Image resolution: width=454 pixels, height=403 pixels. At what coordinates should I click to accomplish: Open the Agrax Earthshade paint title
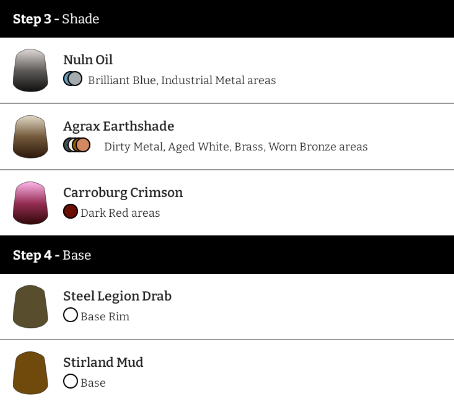pos(119,126)
